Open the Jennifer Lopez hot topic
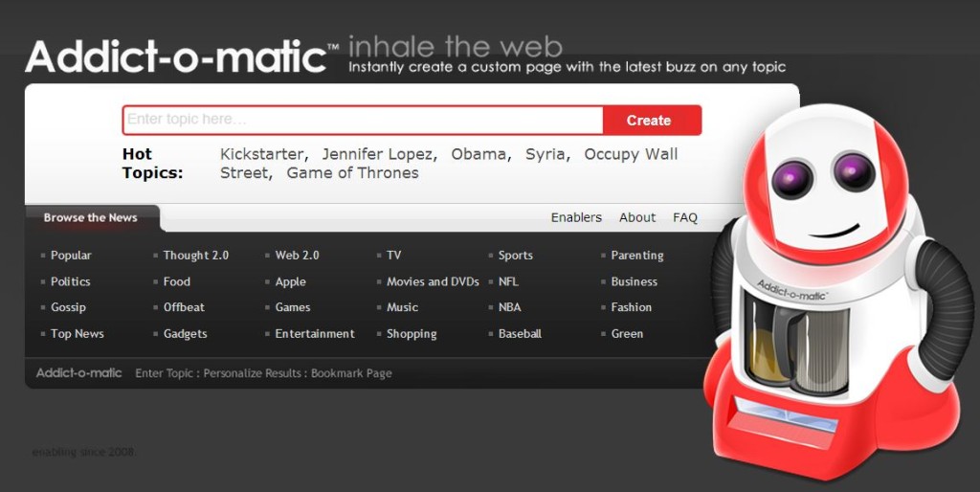980x492 pixels. [x=377, y=154]
